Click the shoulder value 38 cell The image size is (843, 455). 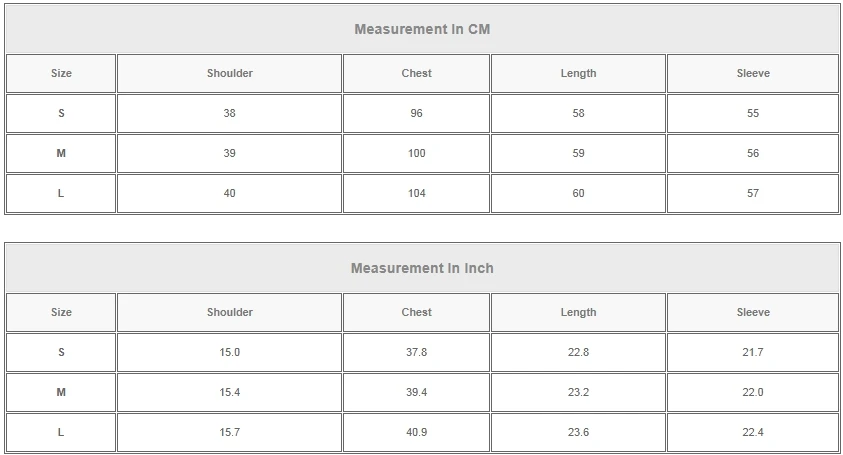[x=230, y=114]
